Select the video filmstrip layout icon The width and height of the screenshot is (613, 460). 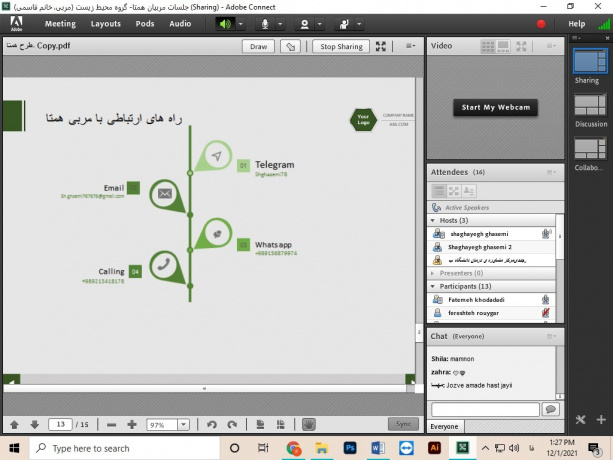point(504,47)
